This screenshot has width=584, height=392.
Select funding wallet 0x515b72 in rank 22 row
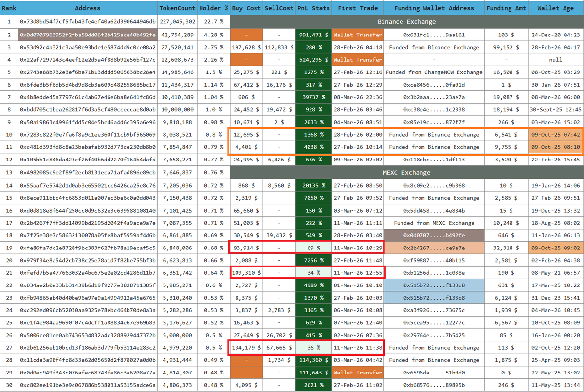pos(434,285)
